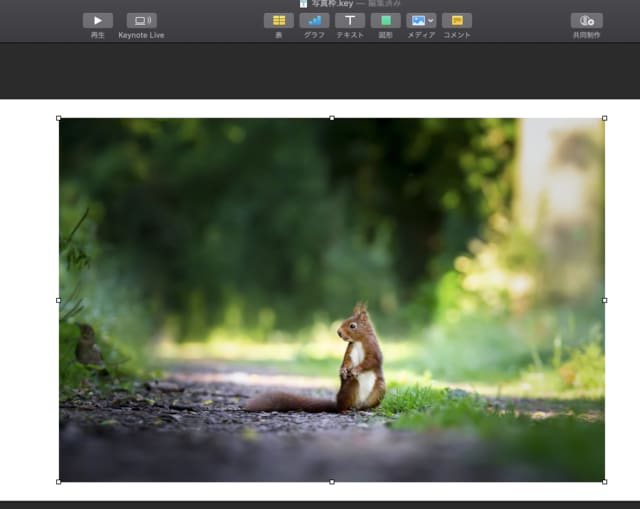Viewport: 640px width, 509px height.
Task: Start the slideshow with the 再生 play button
Action: [x=97, y=20]
